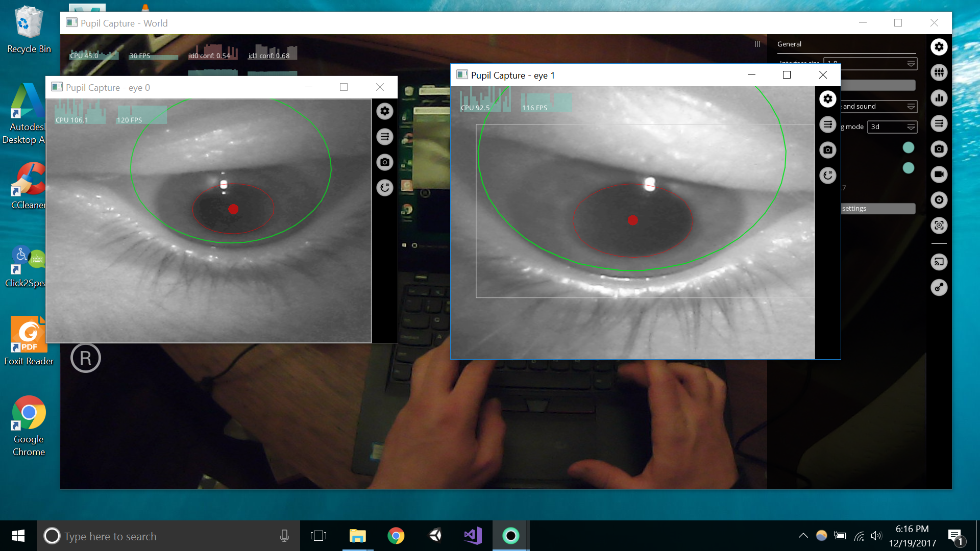Open General settings in World window
980x551 pixels.
tap(939, 47)
